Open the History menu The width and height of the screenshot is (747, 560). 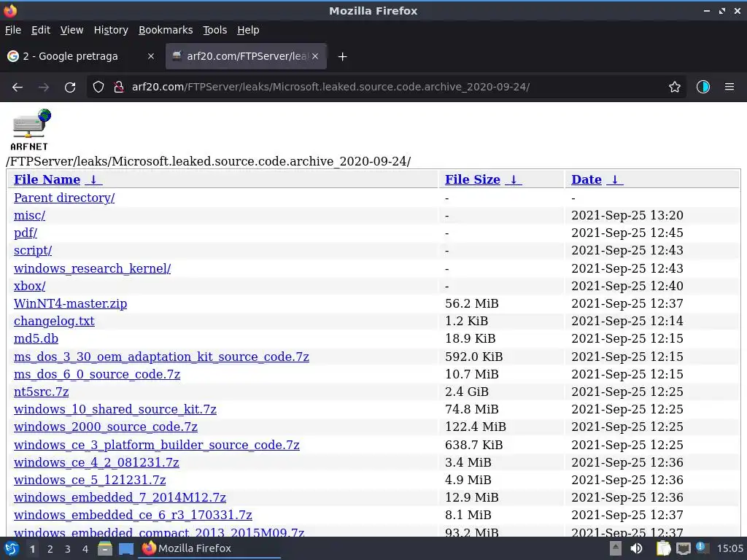click(111, 30)
